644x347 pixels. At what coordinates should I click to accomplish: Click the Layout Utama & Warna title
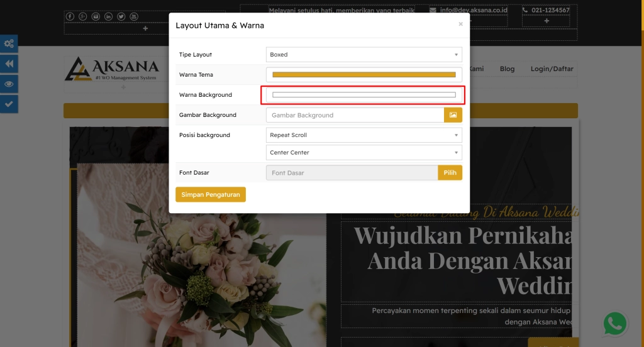tap(219, 26)
